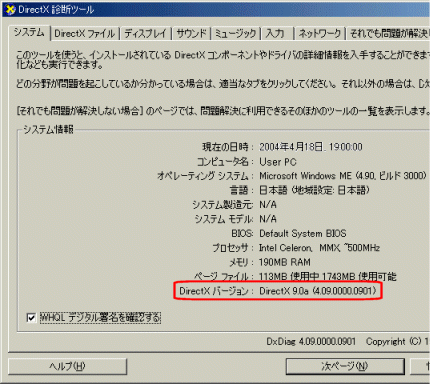Switch to the ネットワーク tab
Viewport: 430px width, 384px height.
click(320, 33)
